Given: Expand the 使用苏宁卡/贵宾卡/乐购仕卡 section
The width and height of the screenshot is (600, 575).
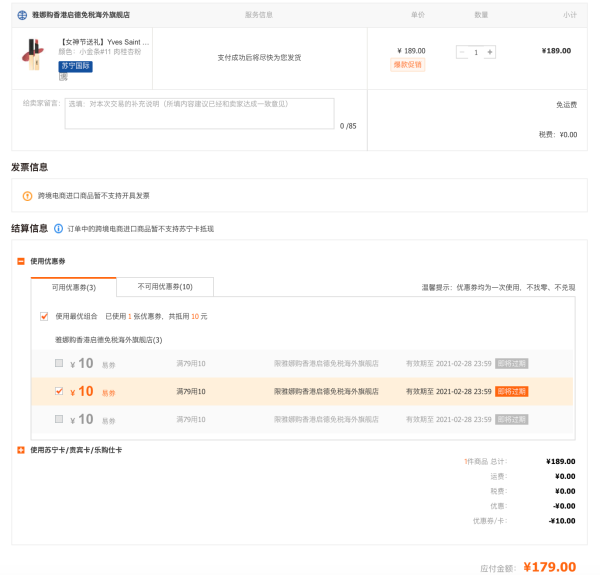Looking at the screenshot, I should pos(21,450).
